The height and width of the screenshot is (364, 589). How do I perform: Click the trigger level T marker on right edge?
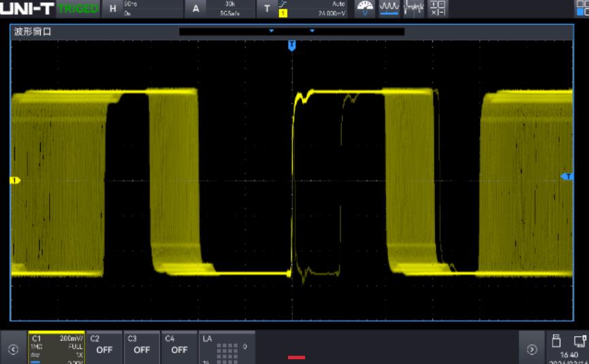click(x=567, y=176)
